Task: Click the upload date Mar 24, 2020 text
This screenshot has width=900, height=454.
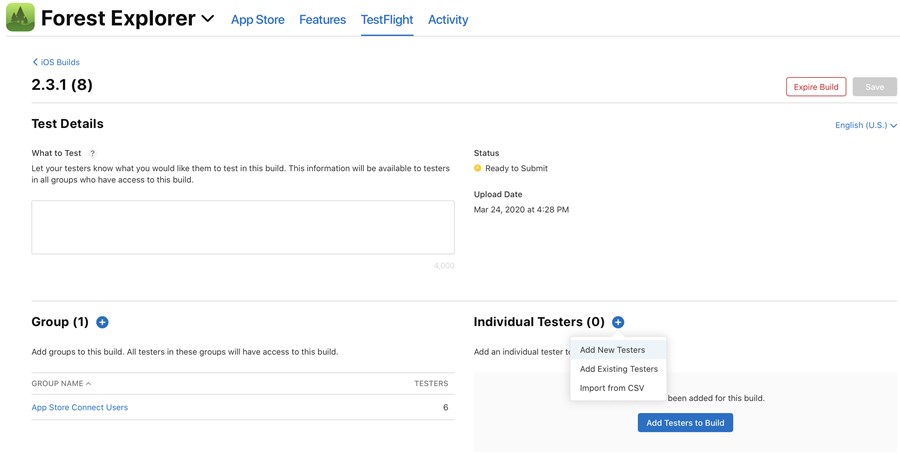Action: (x=521, y=209)
